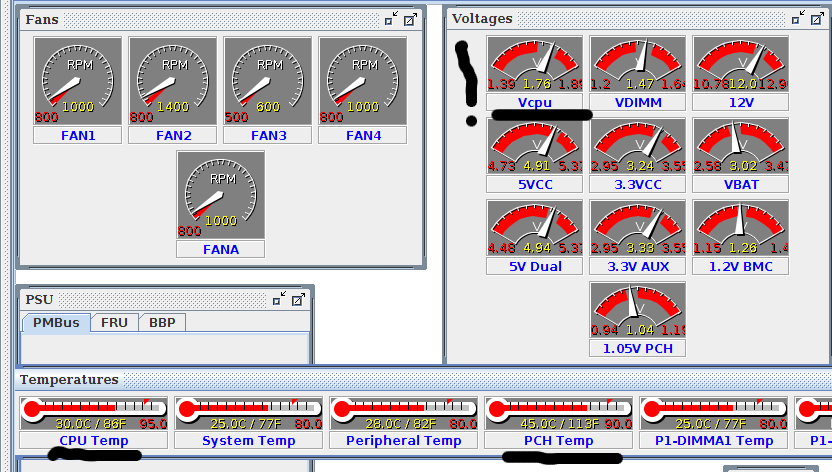Viewport: 832px width, 472px height.
Task: Select the CPU Temp label
Action: [x=94, y=440]
